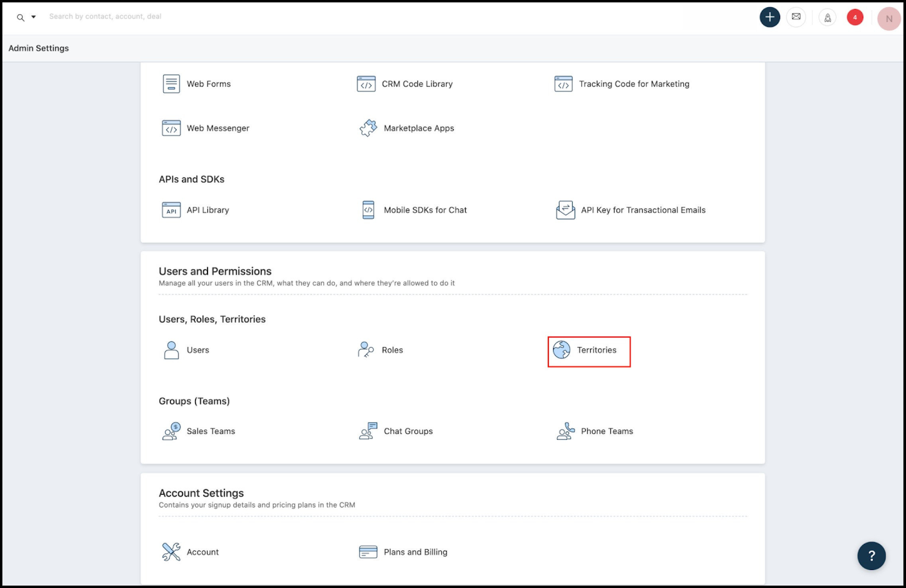
Task: Open the Chat Groups link
Action: coord(408,431)
